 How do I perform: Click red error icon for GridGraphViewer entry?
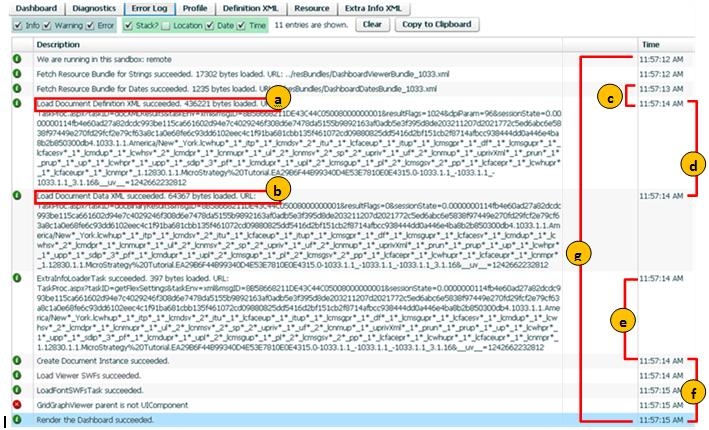pos(17,405)
